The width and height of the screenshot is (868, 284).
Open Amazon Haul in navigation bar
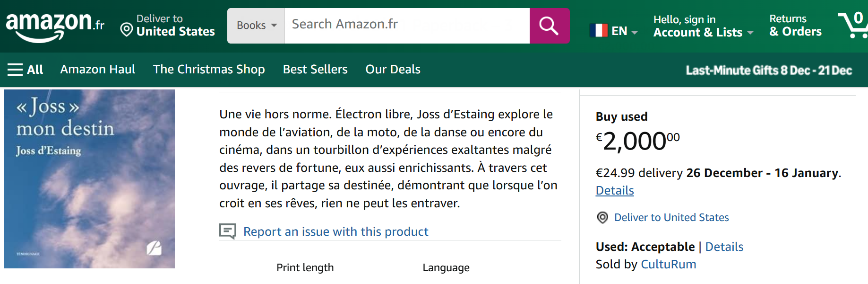click(98, 70)
